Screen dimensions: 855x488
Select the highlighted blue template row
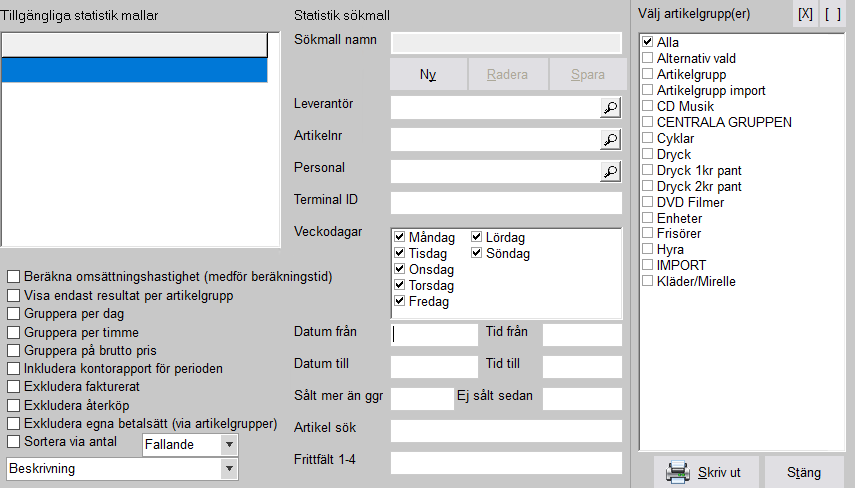tap(134, 70)
